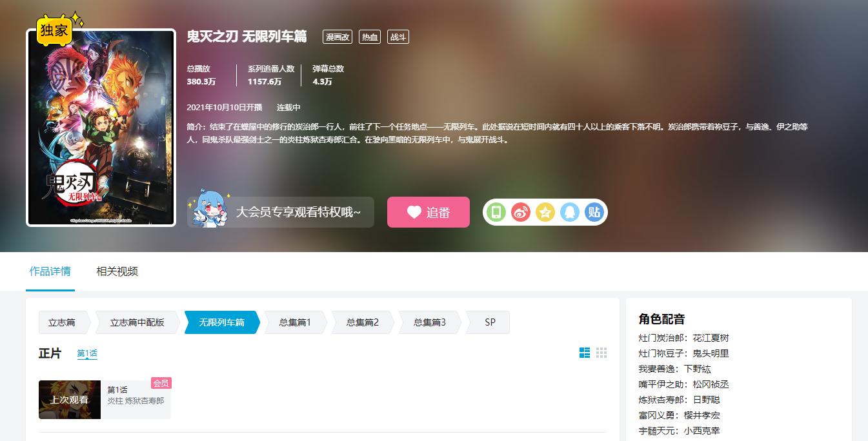Click 系列追番人数 1157.6万 stat
The height and width of the screenshot is (441, 868).
click(271, 75)
